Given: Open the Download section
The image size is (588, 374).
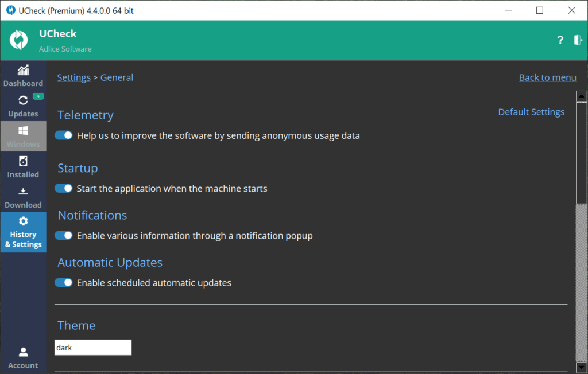Looking at the screenshot, I should [23, 197].
